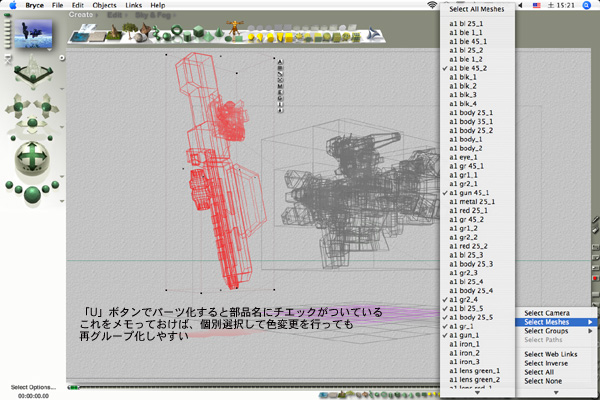Choose Select Web Links

click(556, 354)
